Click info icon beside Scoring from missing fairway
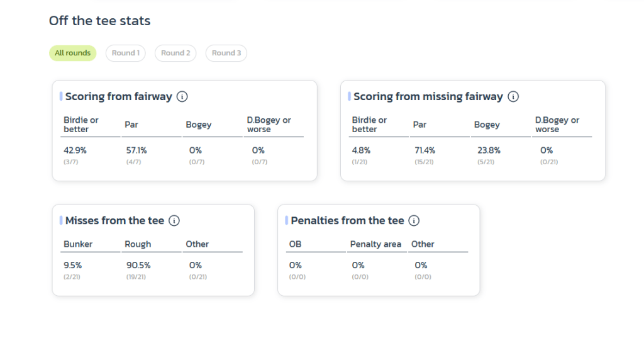The height and width of the screenshot is (338, 644). click(513, 97)
